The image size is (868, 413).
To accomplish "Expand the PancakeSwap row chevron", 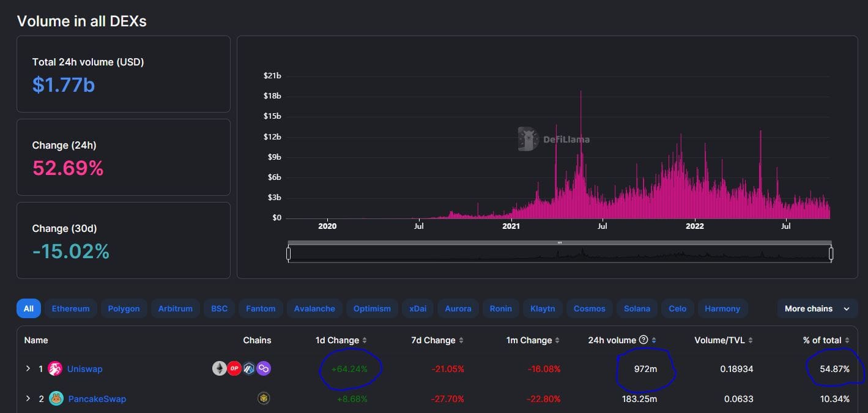I will (28, 399).
